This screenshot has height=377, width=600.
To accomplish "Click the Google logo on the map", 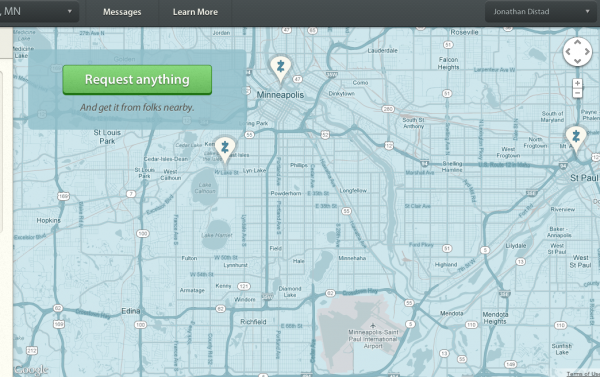I will click(x=31, y=370).
